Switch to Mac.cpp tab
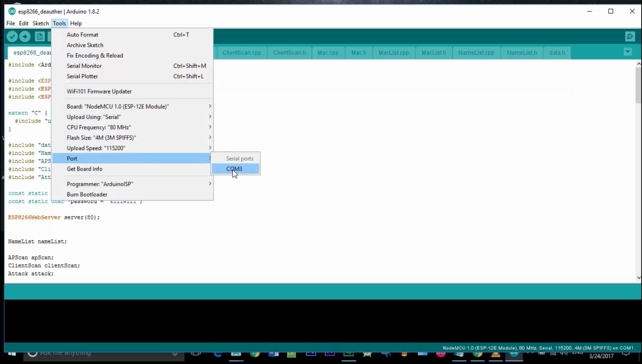Viewport: 642px width, 364px height. [x=328, y=53]
